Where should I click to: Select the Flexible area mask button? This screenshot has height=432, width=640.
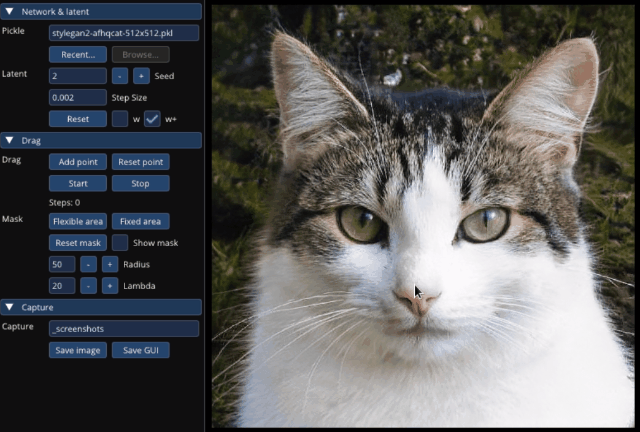tap(78, 221)
